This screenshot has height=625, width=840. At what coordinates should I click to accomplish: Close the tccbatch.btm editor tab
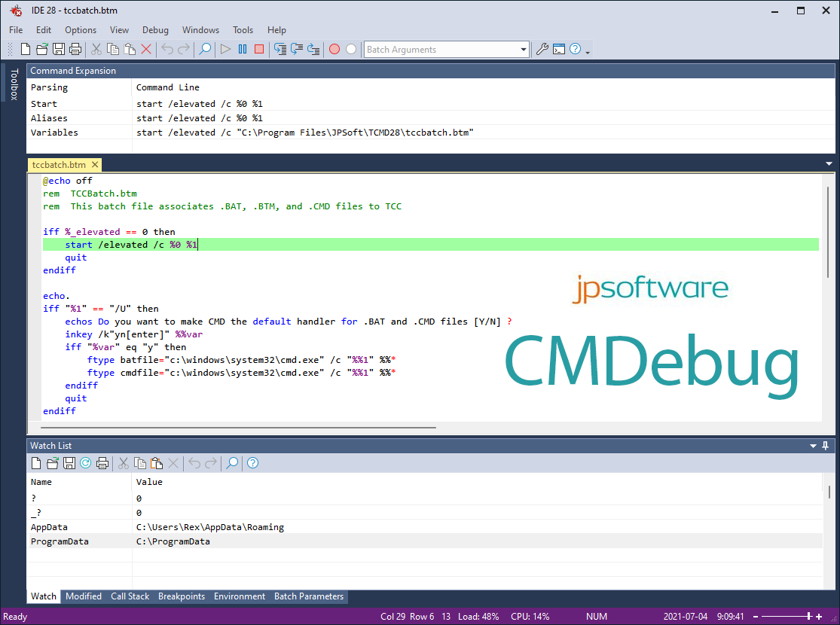click(x=94, y=164)
